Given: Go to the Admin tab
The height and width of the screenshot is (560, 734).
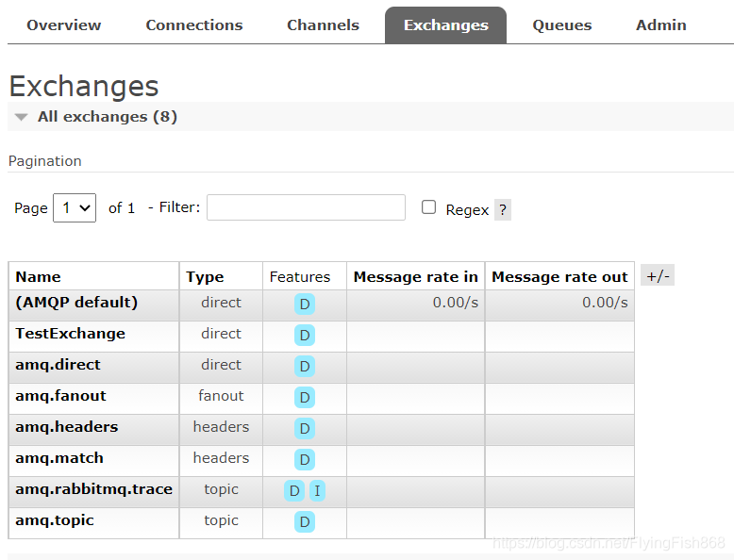Looking at the screenshot, I should [661, 25].
